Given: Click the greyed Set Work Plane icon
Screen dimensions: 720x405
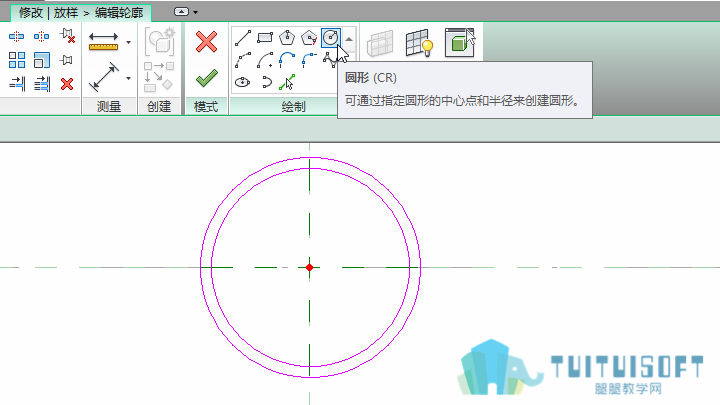Looking at the screenshot, I should [380, 43].
